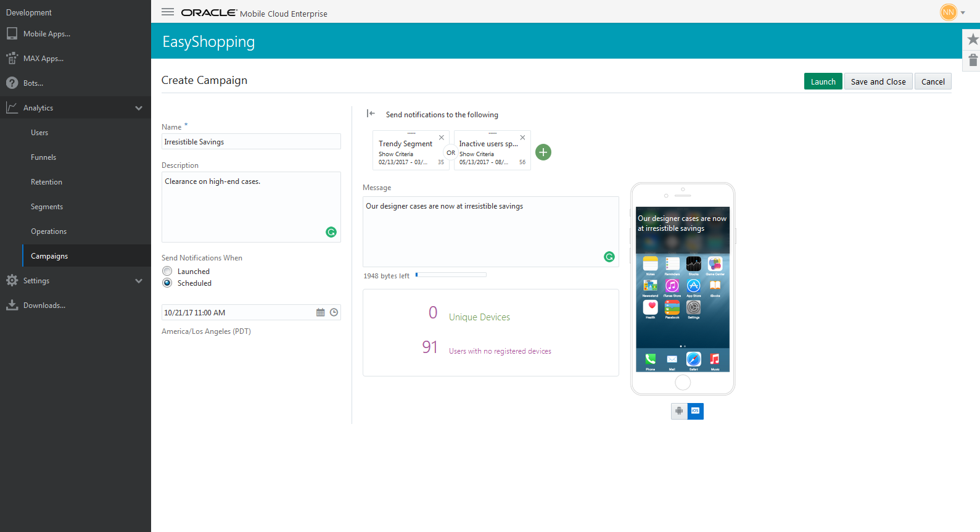
Task: Edit the campaign Name field
Action: click(x=251, y=141)
